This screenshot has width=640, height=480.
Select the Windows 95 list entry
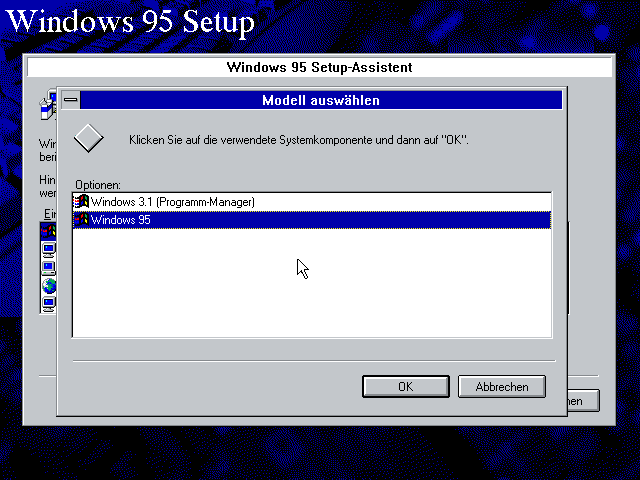[x=312, y=220]
